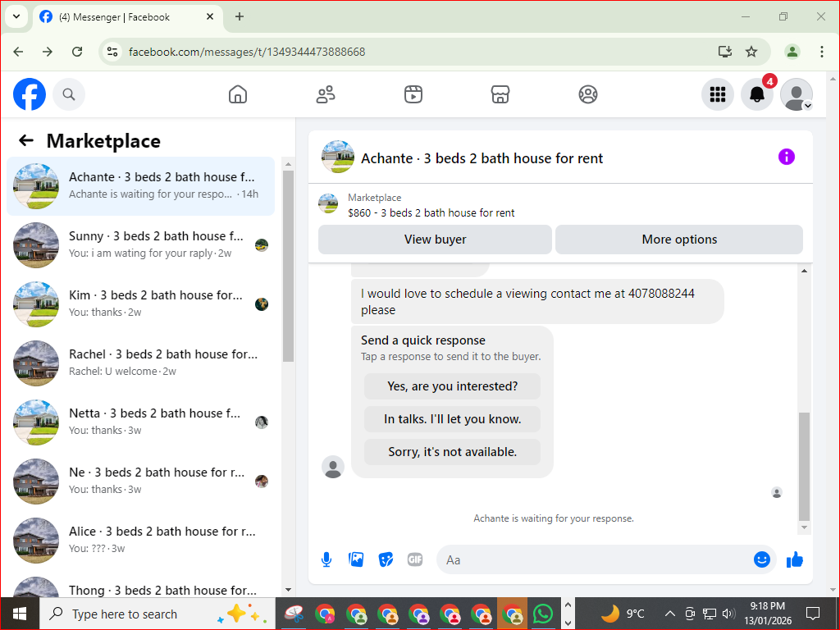Reload the page
Image resolution: width=840 pixels, height=630 pixels.
coord(77,52)
